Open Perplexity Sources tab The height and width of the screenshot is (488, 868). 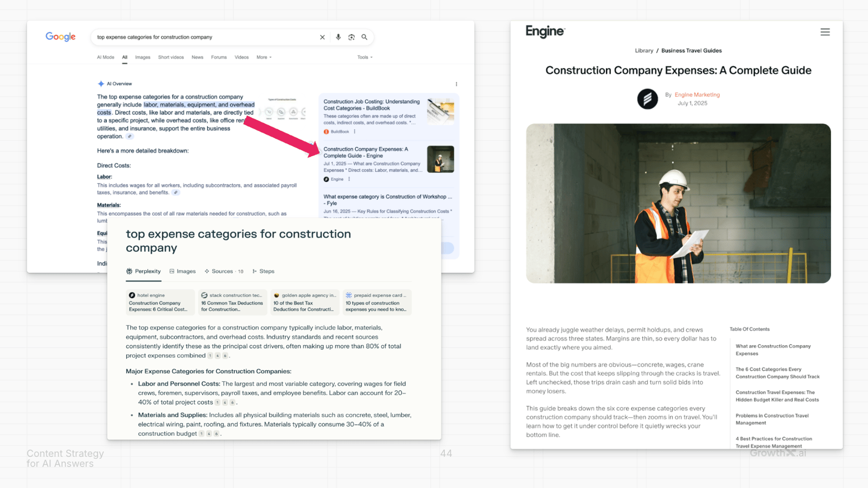click(x=224, y=272)
